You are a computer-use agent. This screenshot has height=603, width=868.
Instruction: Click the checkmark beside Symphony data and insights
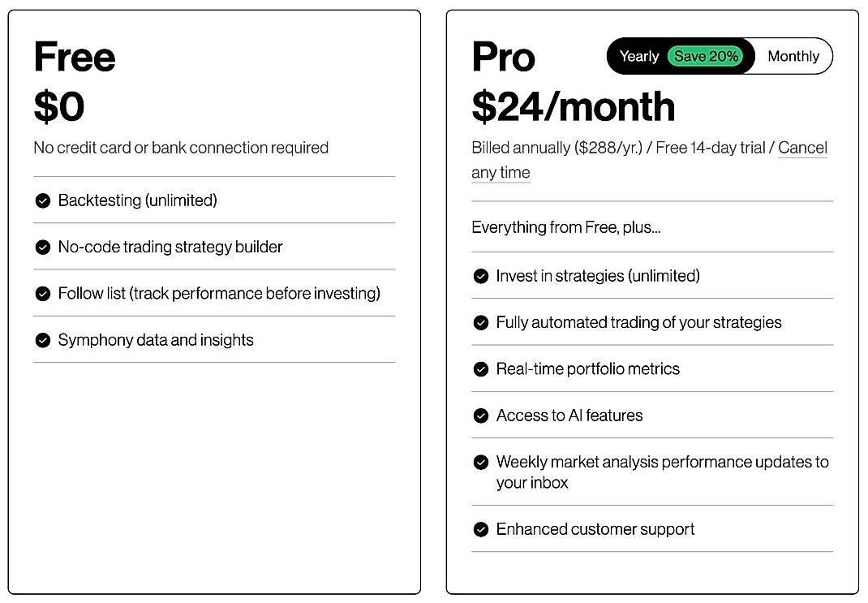pyautogui.click(x=42, y=340)
